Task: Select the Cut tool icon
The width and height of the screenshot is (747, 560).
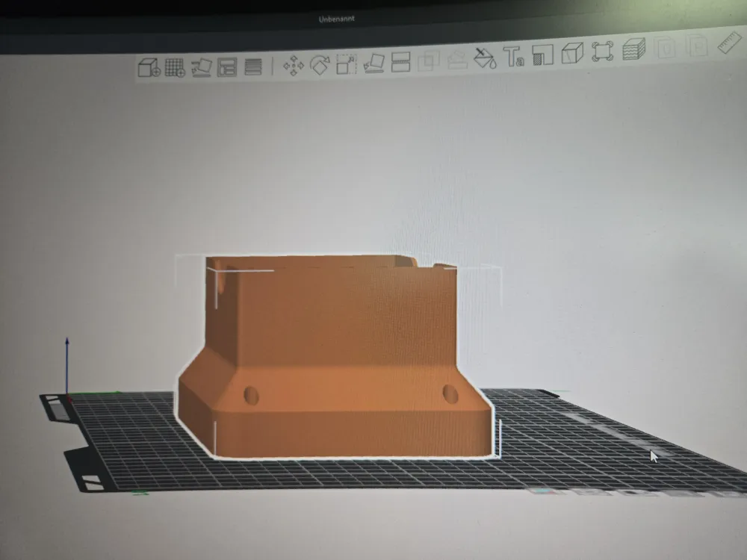Action: (400, 62)
